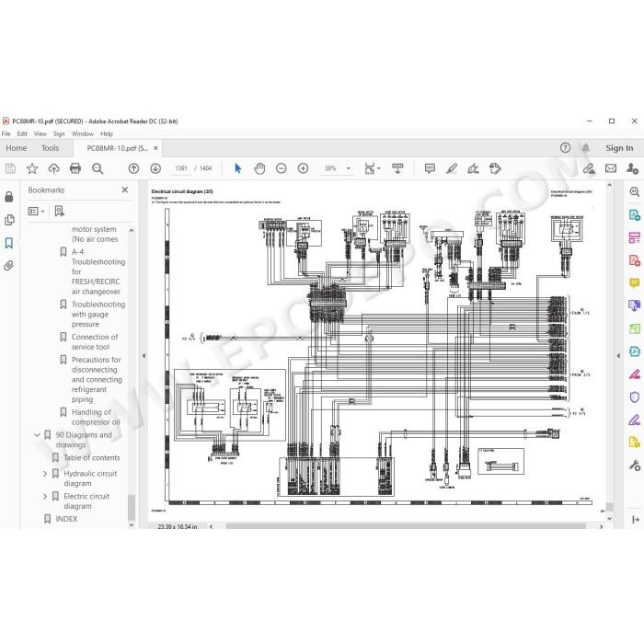Add new bookmark icon

pyautogui.click(x=60, y=211)
